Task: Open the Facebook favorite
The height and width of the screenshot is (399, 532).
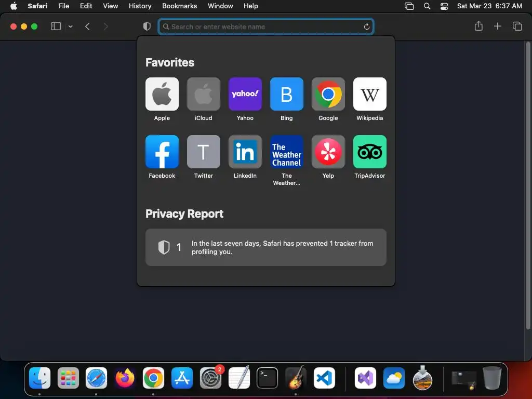Action: coord(162,152)
